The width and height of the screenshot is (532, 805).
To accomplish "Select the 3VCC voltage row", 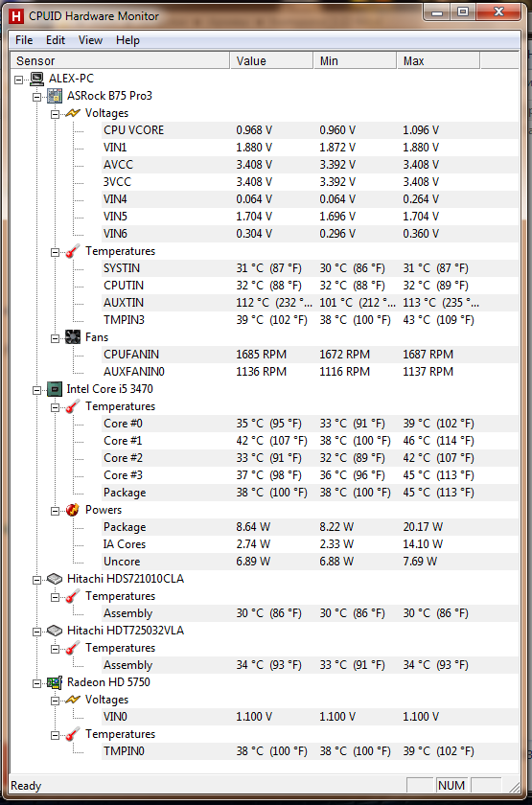I will click(x=311, y=182).
